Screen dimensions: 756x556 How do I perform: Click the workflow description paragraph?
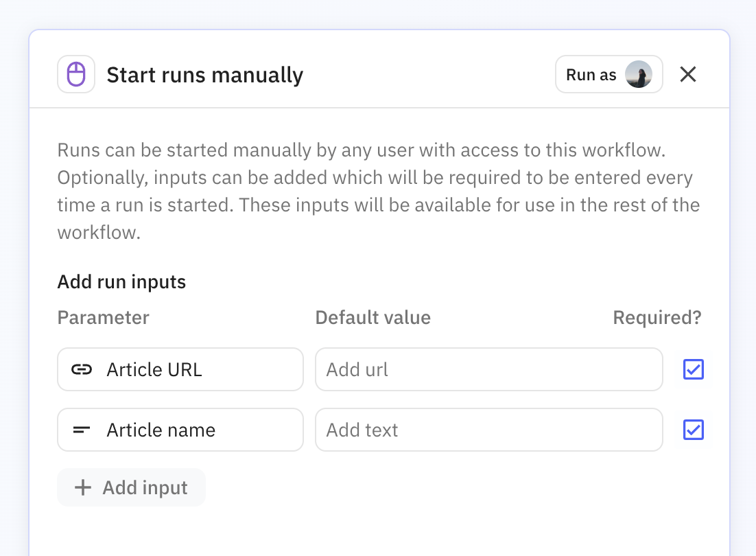coord(378,192)
